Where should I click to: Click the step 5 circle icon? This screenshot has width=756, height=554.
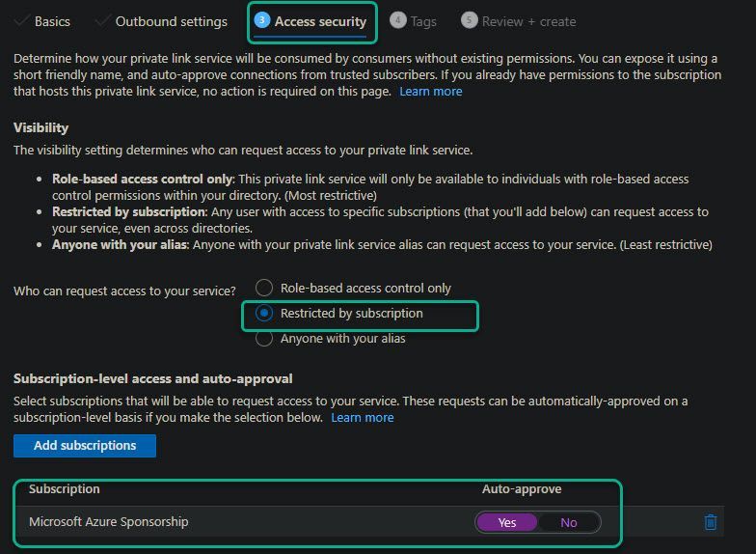[x=469, y=20]
